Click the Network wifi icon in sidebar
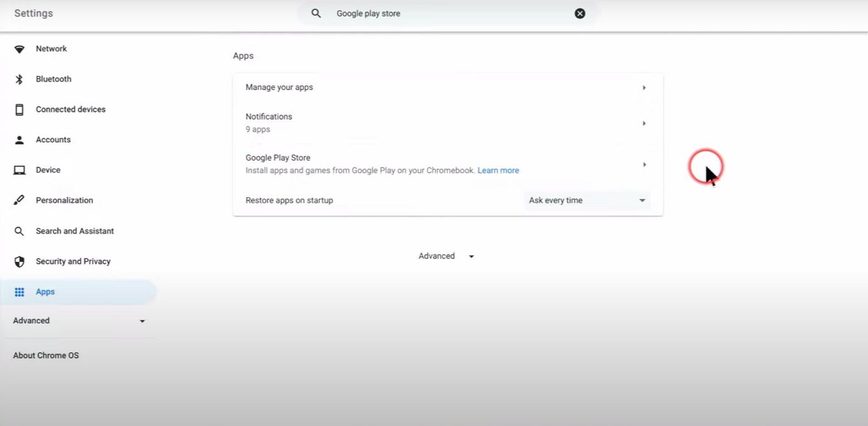Screen dimensions: 868x426 (19, 49)
